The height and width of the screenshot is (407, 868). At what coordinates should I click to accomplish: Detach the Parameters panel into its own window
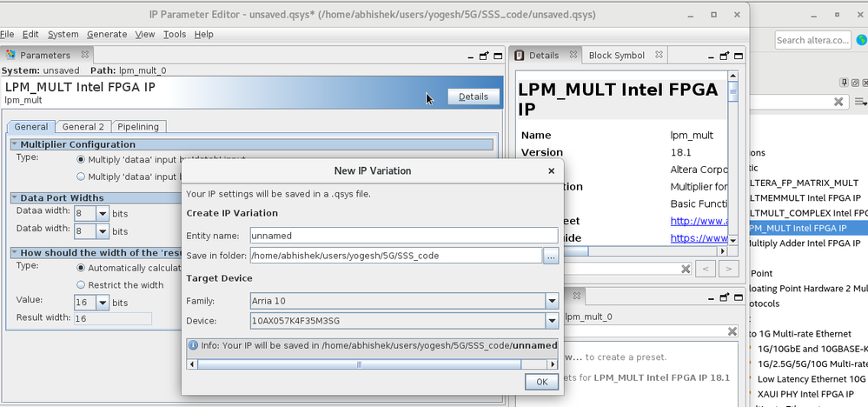(x=484, y=56)
